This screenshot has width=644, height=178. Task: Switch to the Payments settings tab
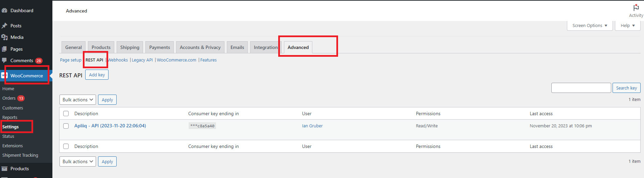click(160, 47)
